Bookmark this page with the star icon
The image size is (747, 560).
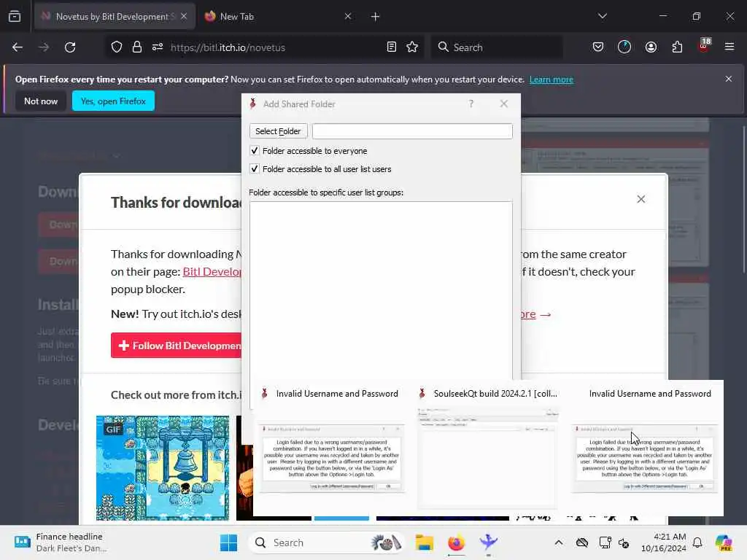412,47
